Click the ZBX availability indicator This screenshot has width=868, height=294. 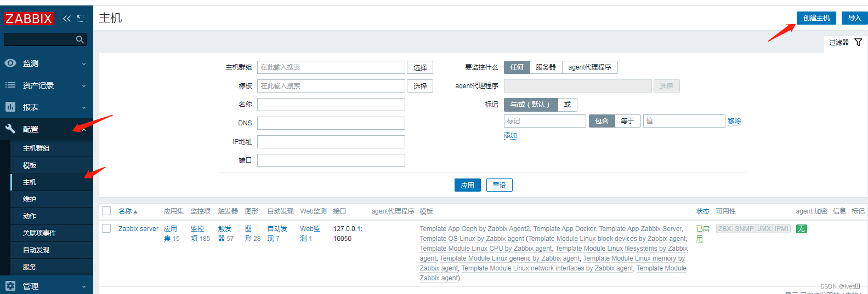point(724,229)
